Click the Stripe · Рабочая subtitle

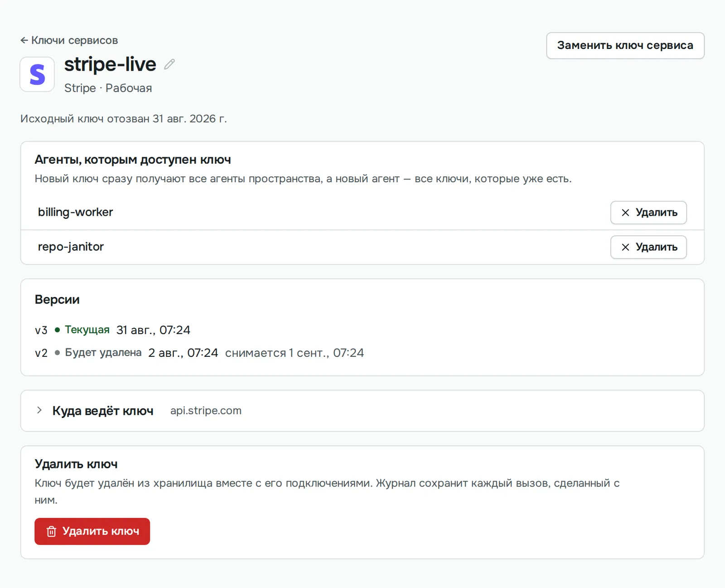pyautogui.click(x=108, y=88)
